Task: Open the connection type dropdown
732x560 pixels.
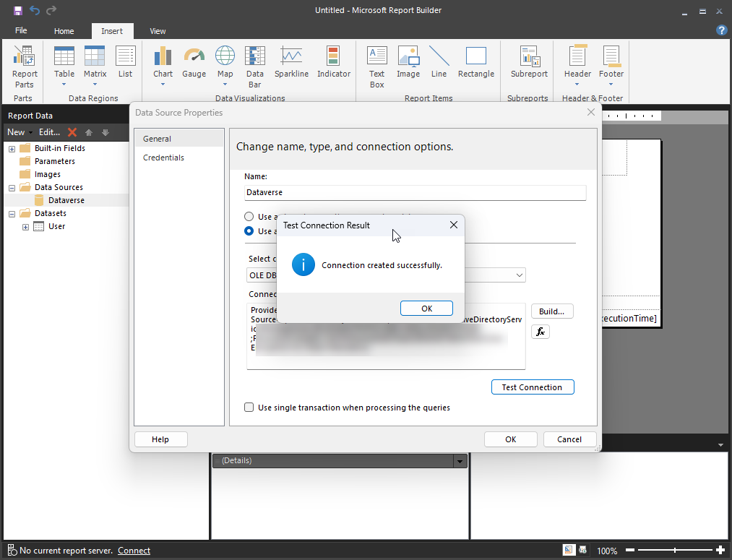Action: [519, 275]
